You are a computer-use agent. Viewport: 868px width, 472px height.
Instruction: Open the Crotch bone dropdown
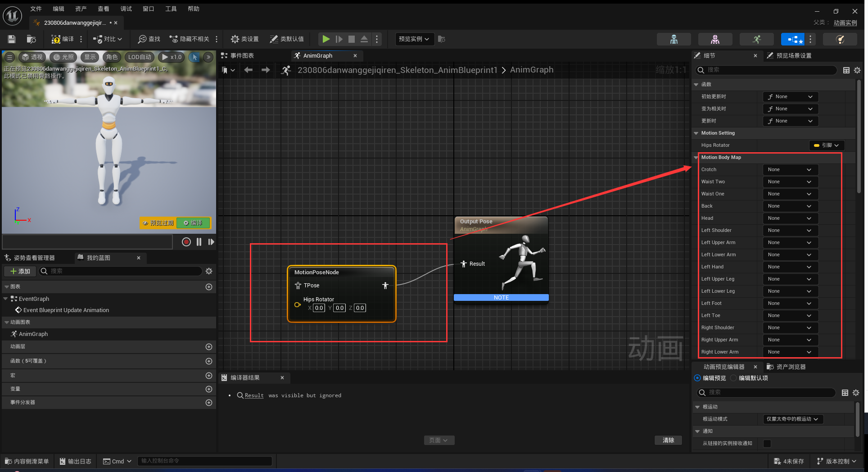pos(790,170)
